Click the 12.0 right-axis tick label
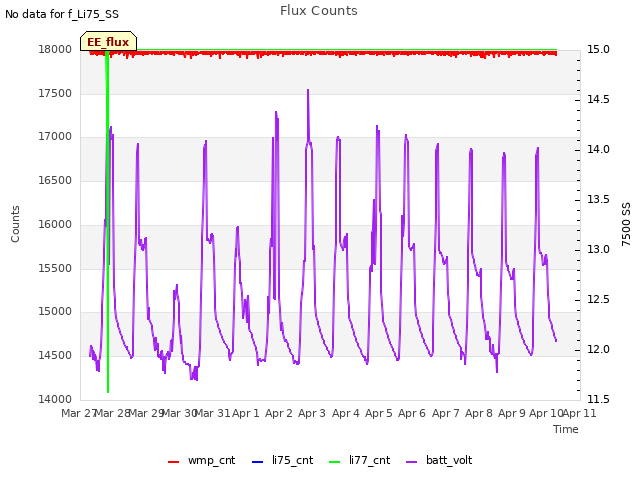This screenshot has width=640, height=480. [598, 350]
